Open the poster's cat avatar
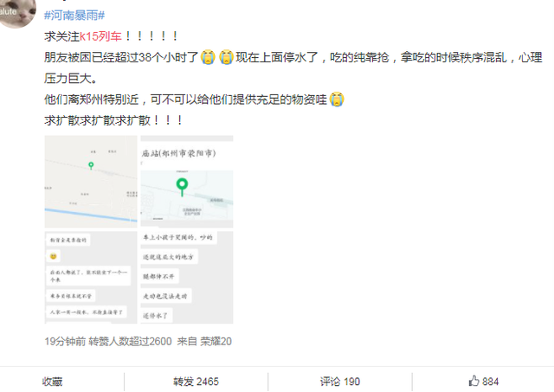Viewport: 554px width, 392px height. click(16, 12)
